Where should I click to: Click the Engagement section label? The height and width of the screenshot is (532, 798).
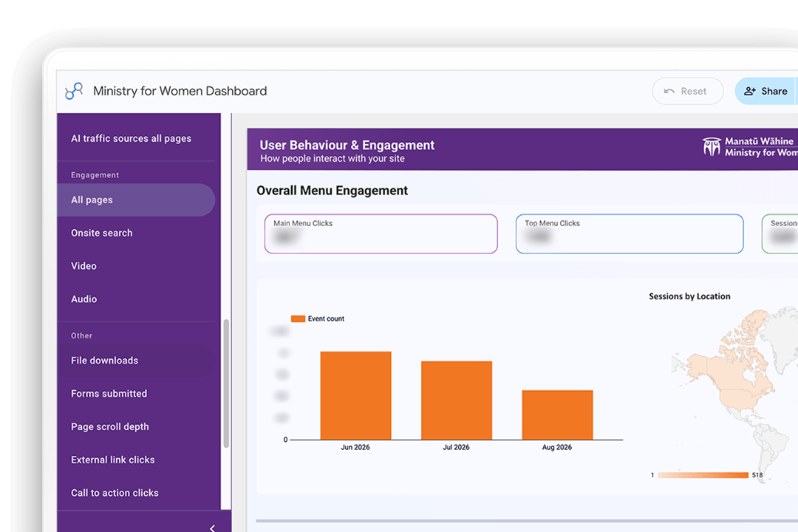(95, 175)
